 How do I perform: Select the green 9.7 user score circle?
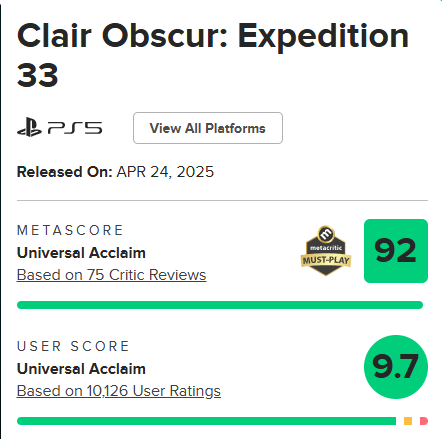pos(396,367)
